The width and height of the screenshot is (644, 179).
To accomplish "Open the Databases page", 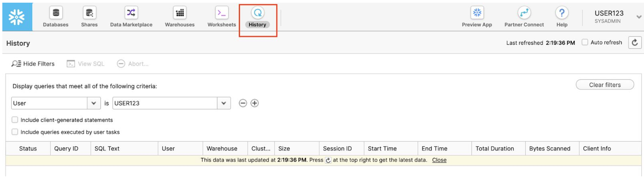I will (x=56, y=17).
